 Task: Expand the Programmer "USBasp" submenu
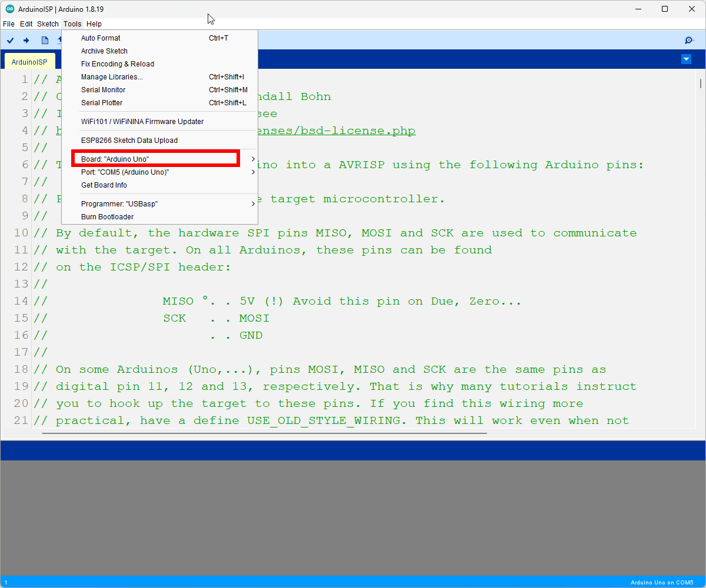click(155, 203)
